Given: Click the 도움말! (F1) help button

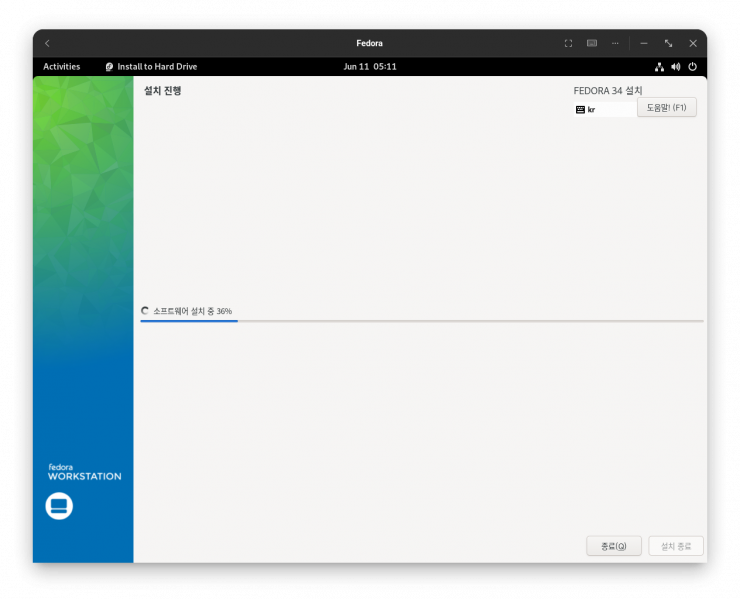Looking at the screenshot, I should point(666,107).
